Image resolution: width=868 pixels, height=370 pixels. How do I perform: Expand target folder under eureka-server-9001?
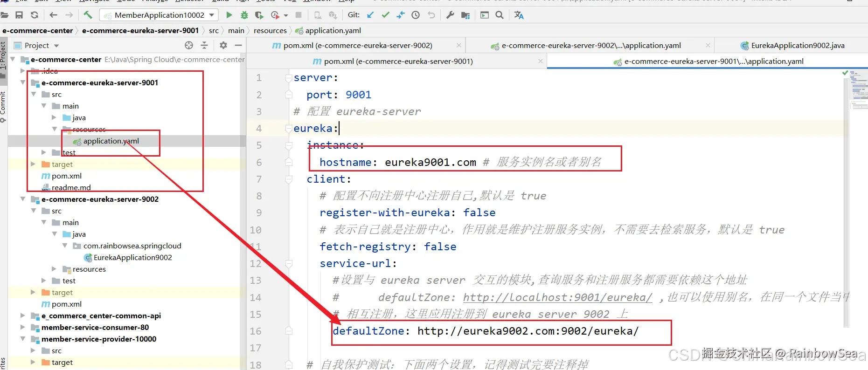[33, 164]
